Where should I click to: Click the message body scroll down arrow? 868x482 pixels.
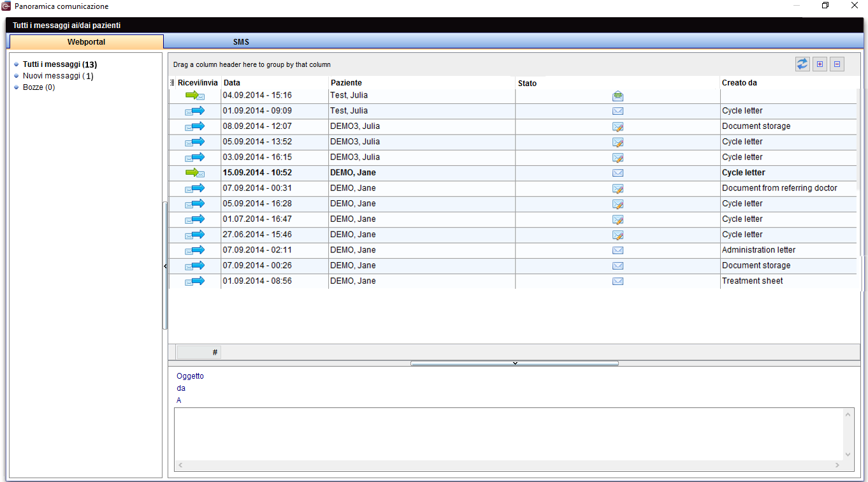point(848,454)
